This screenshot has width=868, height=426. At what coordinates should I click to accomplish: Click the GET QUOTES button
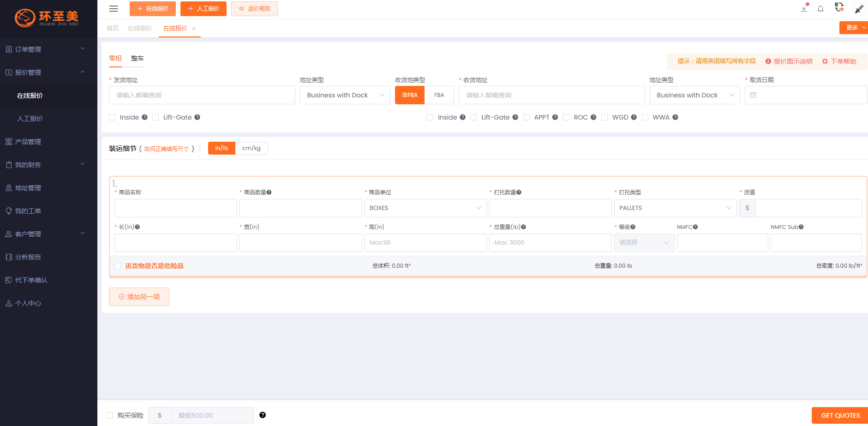[840, 415]
